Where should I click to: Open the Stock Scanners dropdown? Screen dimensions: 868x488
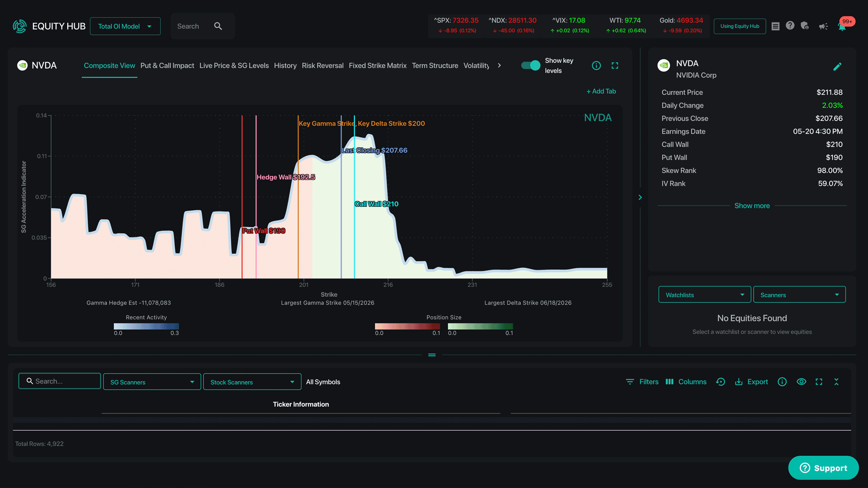pyautogui.click(x=252, y=382)
